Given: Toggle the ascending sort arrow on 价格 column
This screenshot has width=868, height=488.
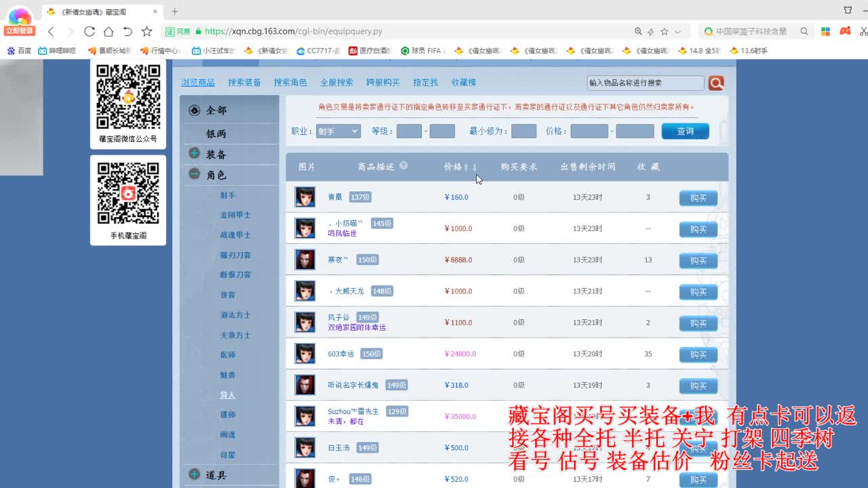Looking at the screenshot, I should (465, 165).
